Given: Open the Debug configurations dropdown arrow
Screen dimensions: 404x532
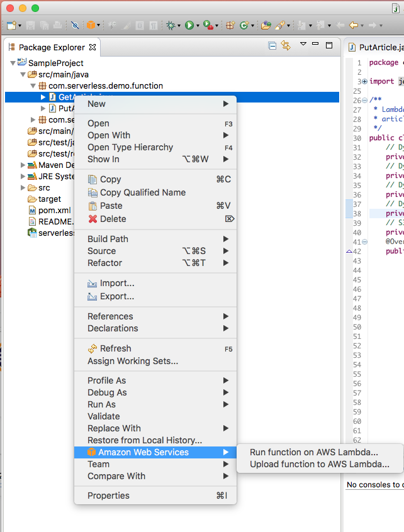Looking at the screenshot, I should 179,26.
